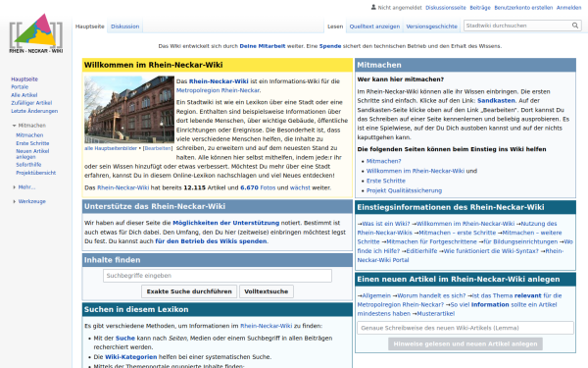
Task: Open Portale in the sidebar
Action: coord(20,87)
